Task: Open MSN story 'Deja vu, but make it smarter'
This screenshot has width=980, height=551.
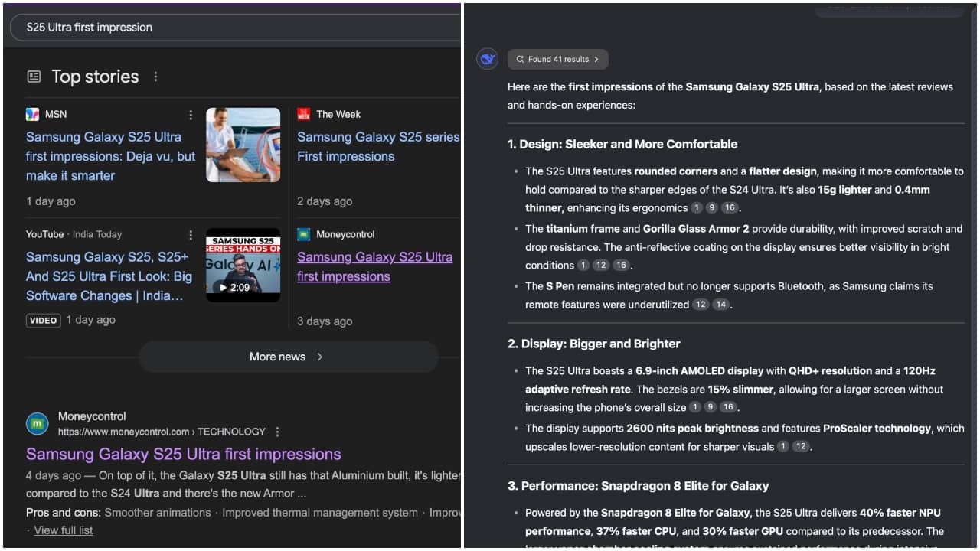Action: click(x=111, y=156)
